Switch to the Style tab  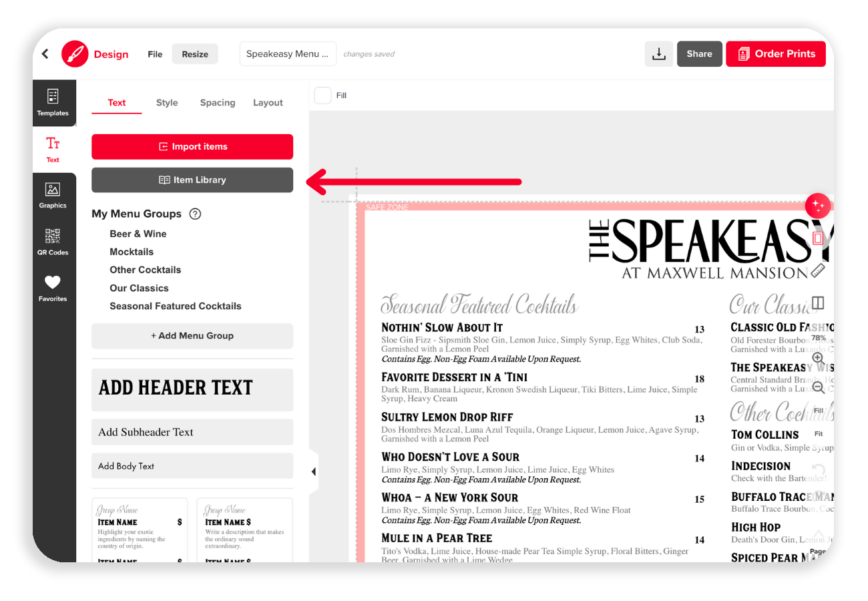pos(167,103)
